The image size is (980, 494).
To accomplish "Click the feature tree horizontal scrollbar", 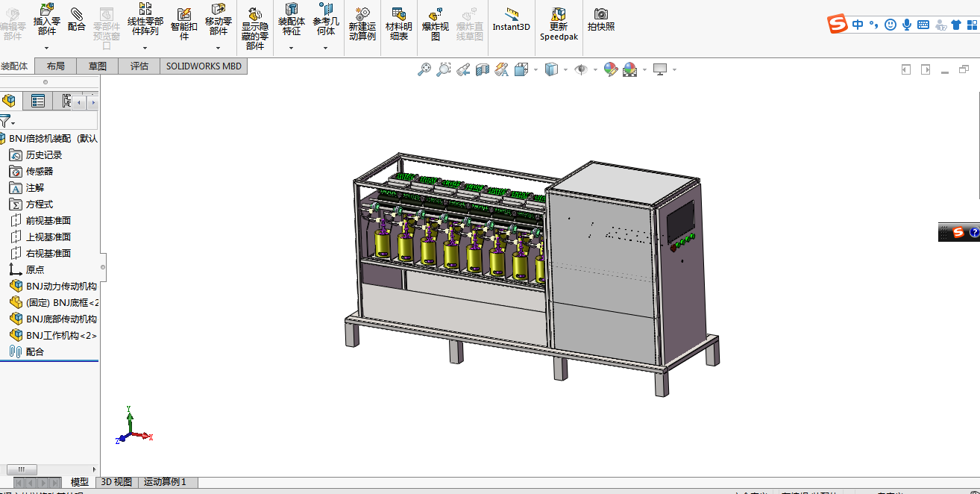I will (x=22, y=469).
